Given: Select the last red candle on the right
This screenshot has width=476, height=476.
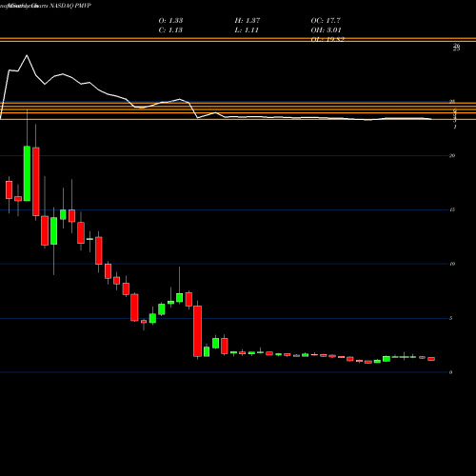Looking at the screenshot, I should (x=431, y=359).
